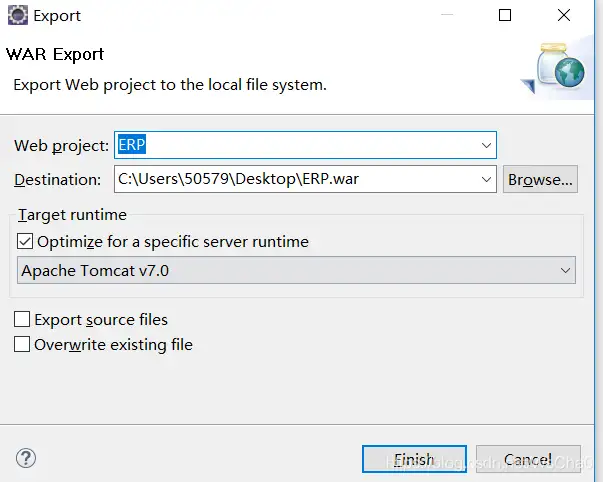Open the Apache Tomcat v7.0 runtime dropdown

[565, 271]
